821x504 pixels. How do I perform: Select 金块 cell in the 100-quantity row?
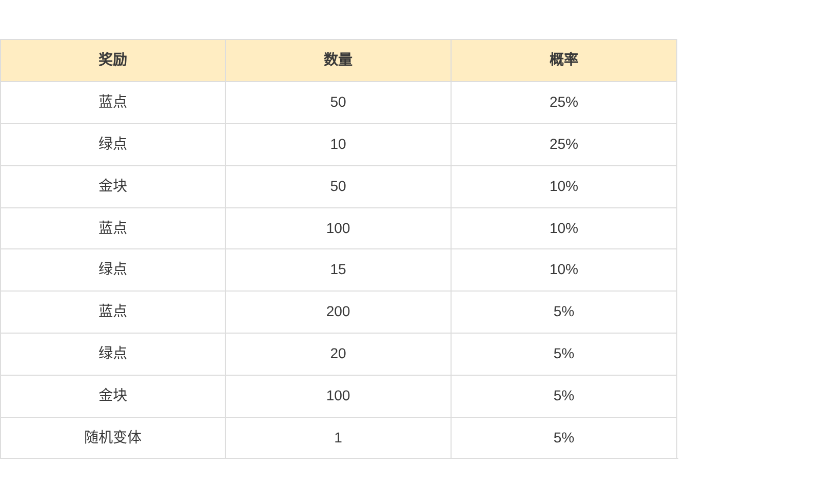click(112, 396)
